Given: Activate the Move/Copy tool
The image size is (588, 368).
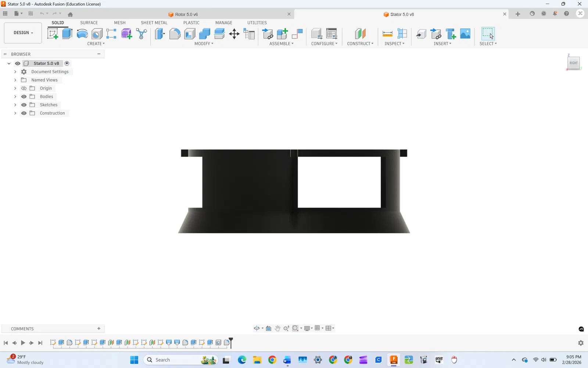Looking at the screenshot, I should pyautogui.click(x=234, y=34).
